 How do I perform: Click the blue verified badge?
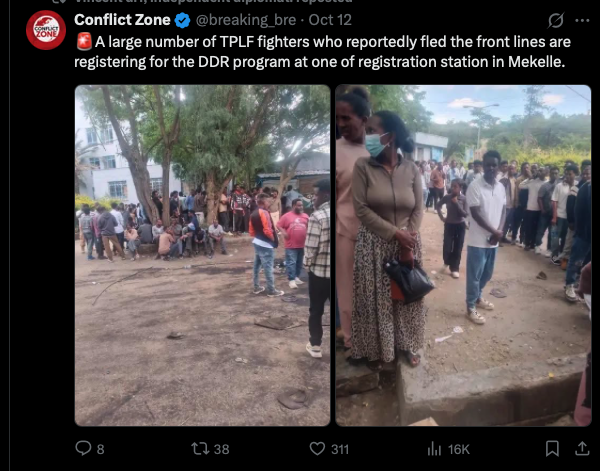click(183, 20)
